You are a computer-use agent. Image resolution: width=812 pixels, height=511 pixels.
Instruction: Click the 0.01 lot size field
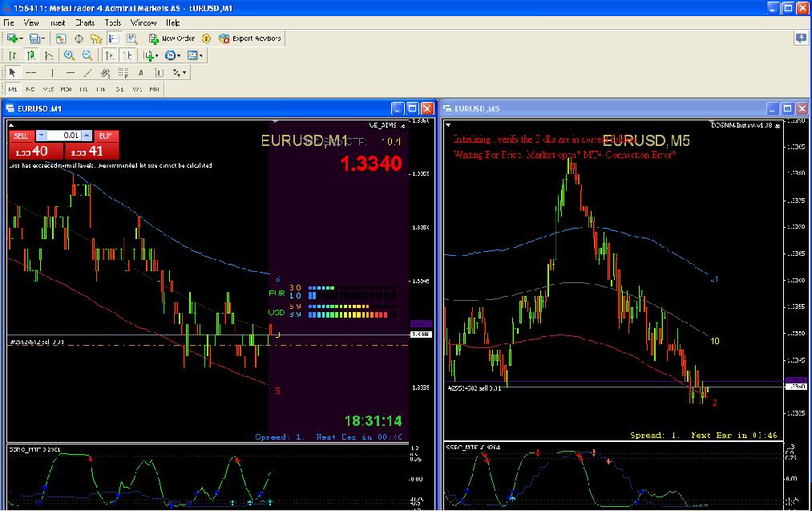(64, 136)
